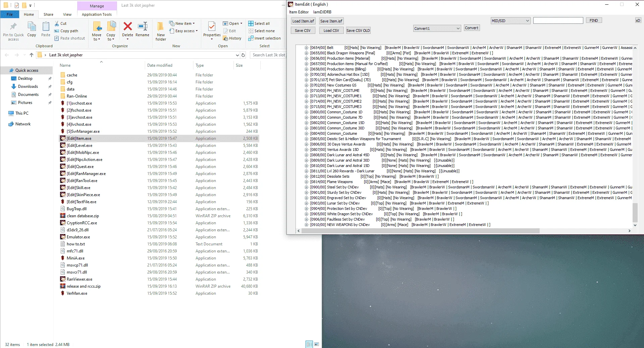Switch to the Home ribbon tab
644x348 pixels.
coord(29,14)
